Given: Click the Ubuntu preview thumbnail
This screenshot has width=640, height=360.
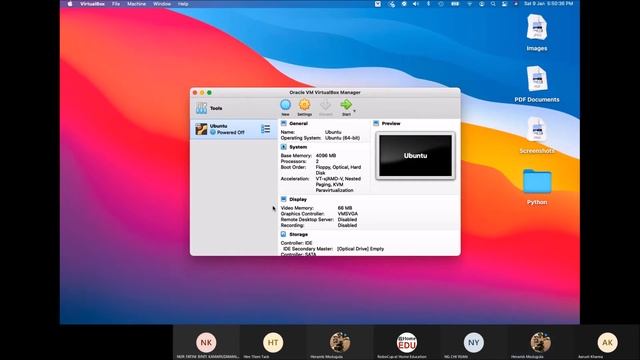Looking at the screenshot, I should (x=415, y=156).
